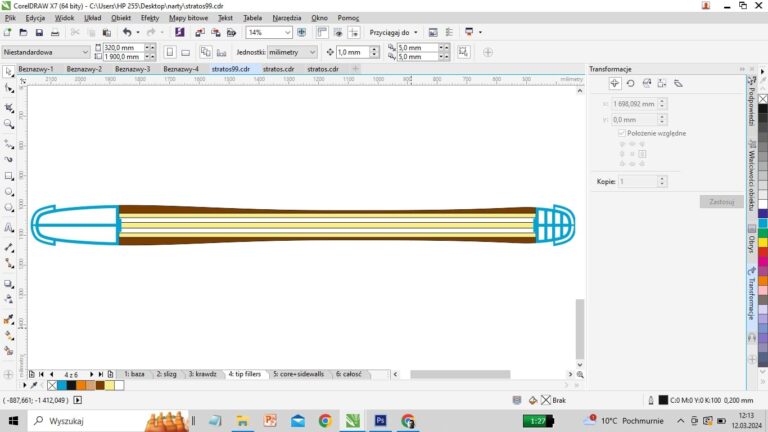This screenshot has width=768, height=432.
Task: Toggle the Położenie względne checkbox
Action: point(622,132)
